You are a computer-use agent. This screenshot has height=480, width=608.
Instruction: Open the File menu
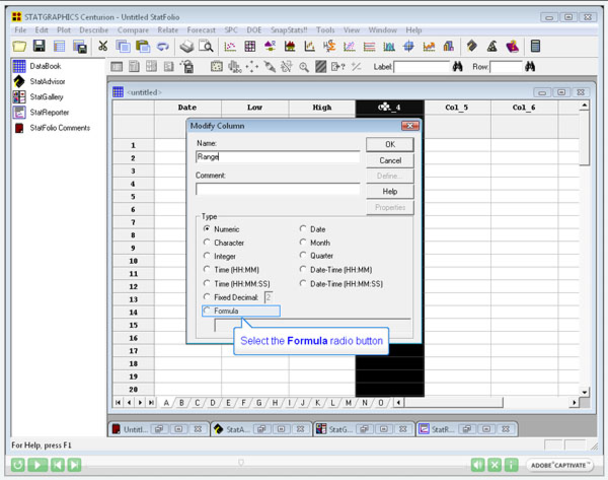pos(20,30)
